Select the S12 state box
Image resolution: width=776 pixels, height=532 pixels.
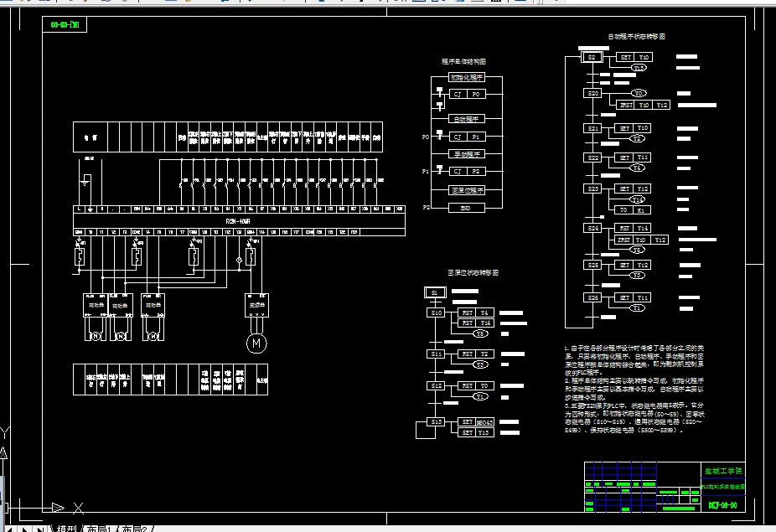436,385
